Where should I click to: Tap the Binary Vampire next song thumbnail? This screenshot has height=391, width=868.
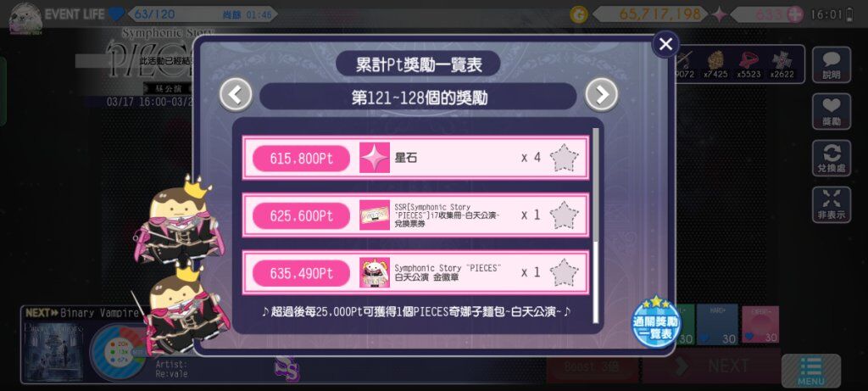pyautogui.click(x=53, y=352)
